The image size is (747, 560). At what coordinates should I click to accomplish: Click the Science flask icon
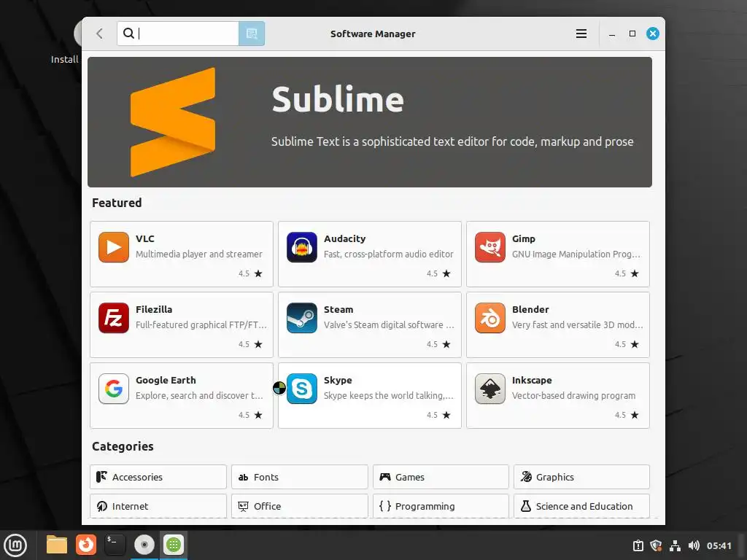click(x=525, y=506)
